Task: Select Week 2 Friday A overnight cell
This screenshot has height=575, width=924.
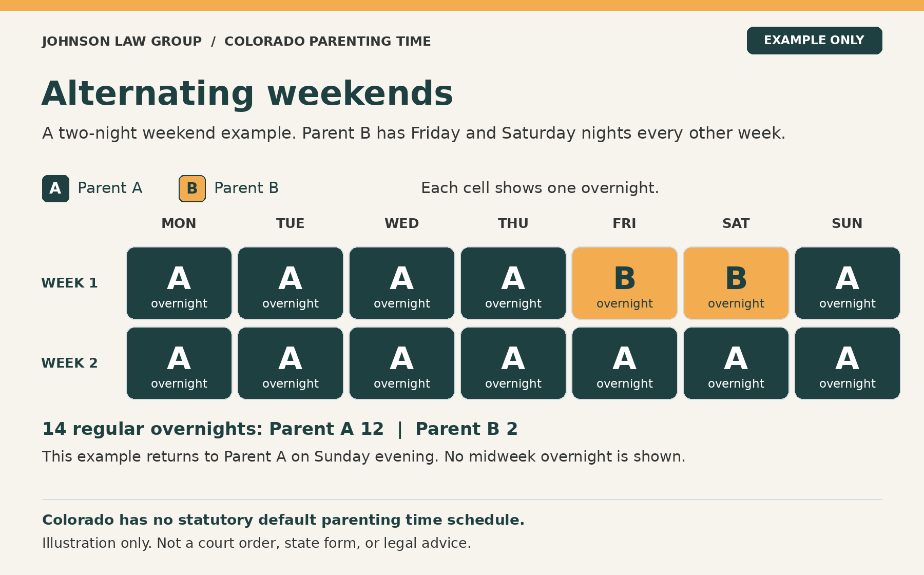Action: (x=625, y=363)
